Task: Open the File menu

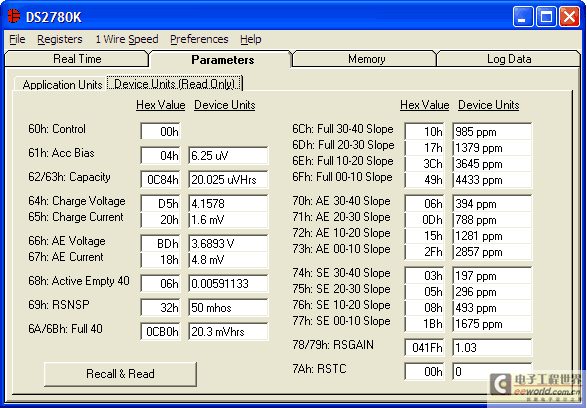Action: [x=17, y=39]
